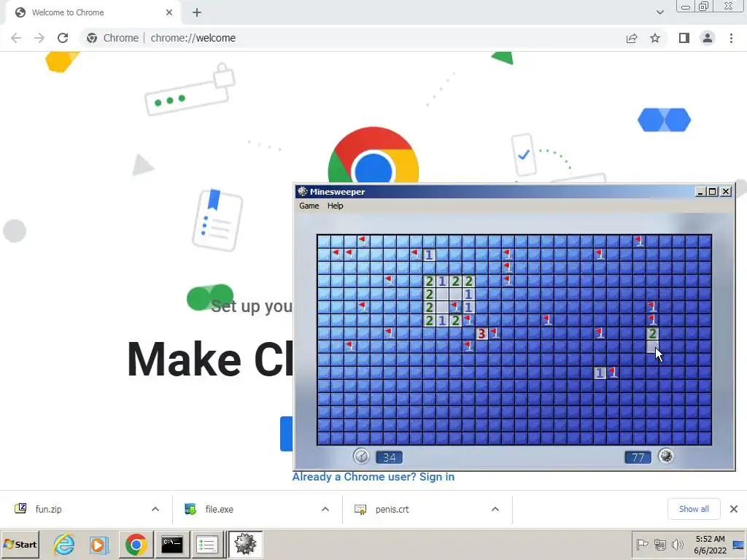Image resolution: width=747 pixels, height=560 pixels.
Task: Click the Minesweeper title bar icon
Action: click(303, 192)
